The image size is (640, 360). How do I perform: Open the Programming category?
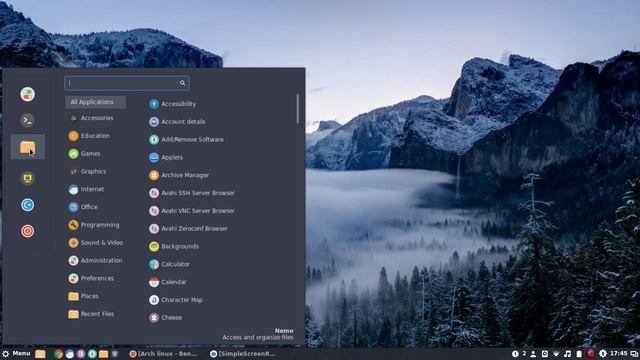coord(95,225)
